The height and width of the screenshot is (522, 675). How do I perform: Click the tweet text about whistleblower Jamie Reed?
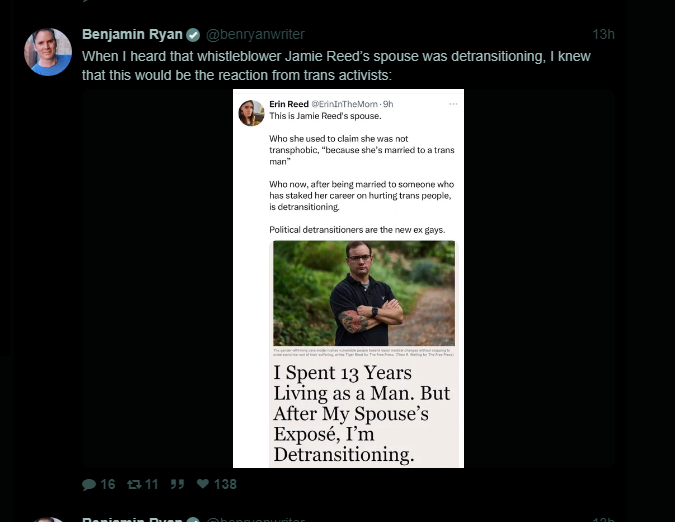point(340,66)
